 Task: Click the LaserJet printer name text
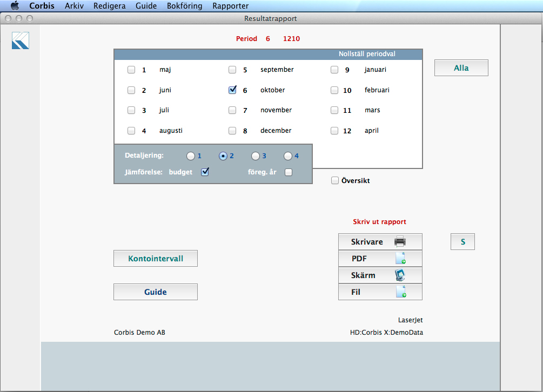coord(411,320)
